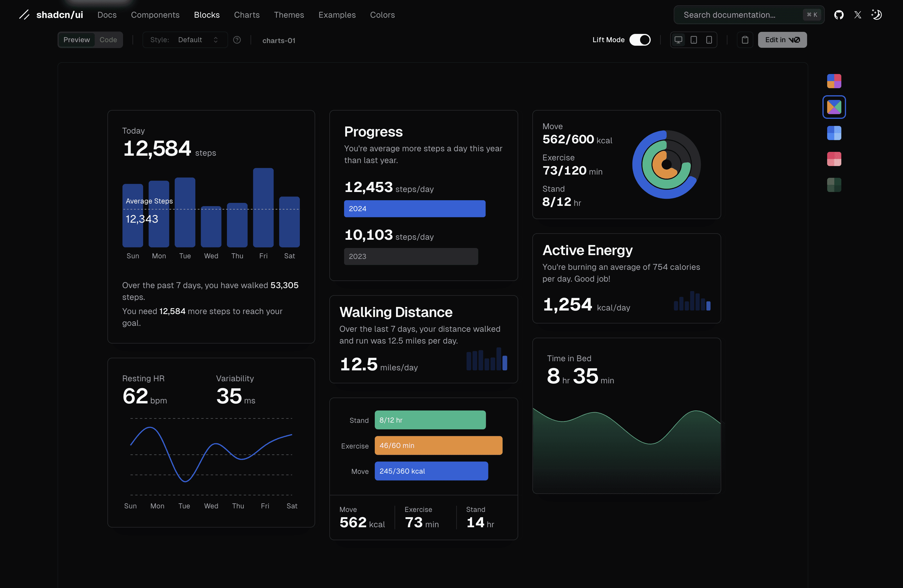This screenshot has height=588, width=903.
Task: Click the activity rings radial chart
Action: [666, 165]
